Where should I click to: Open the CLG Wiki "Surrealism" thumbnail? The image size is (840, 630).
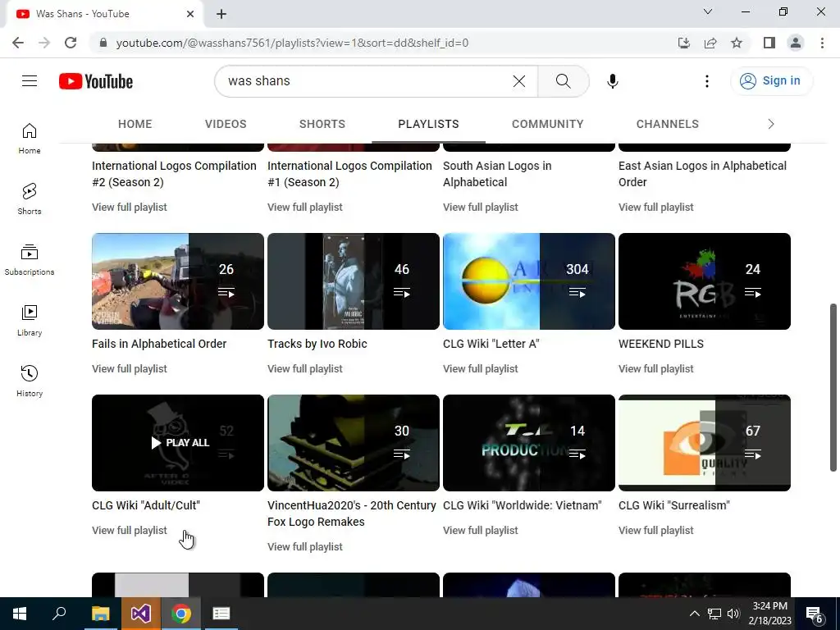(x=705, y=442)
